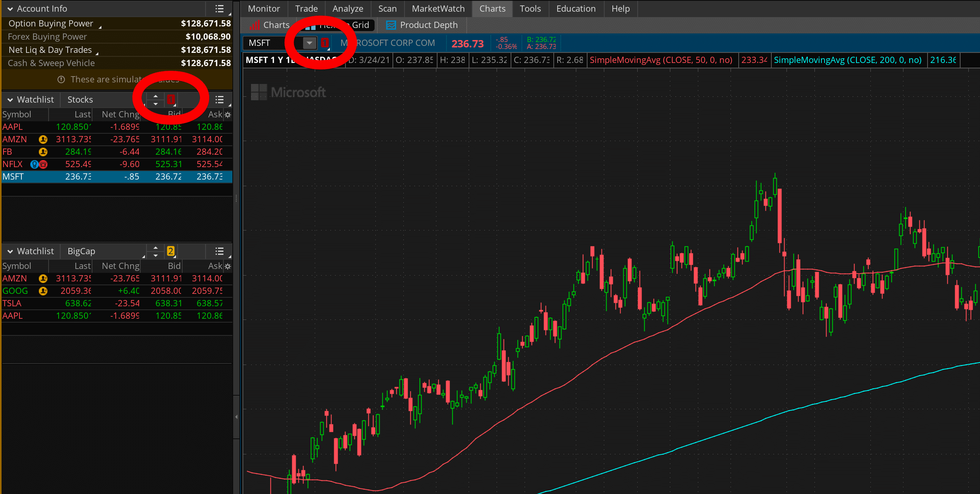Open the Stocks watchlist name selector
This screenshot has height=494, width=980.
click(x=103, y=99)
